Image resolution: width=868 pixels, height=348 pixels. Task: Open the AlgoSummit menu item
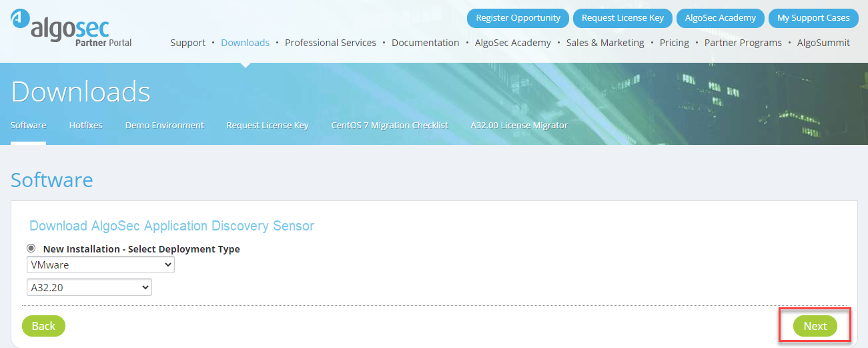[x=823, y=43]
